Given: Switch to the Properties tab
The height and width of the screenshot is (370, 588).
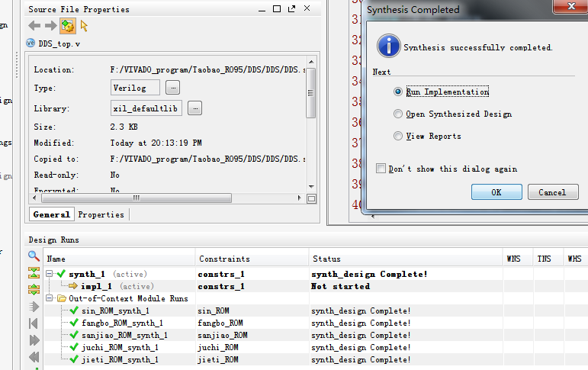Looking at the screenshot, I should point(101,214).
